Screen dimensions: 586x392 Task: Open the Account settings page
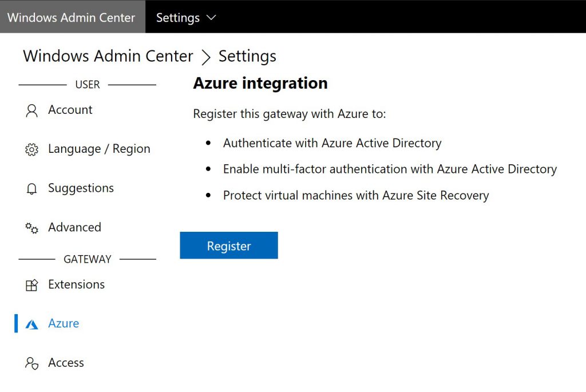[70, 110]
